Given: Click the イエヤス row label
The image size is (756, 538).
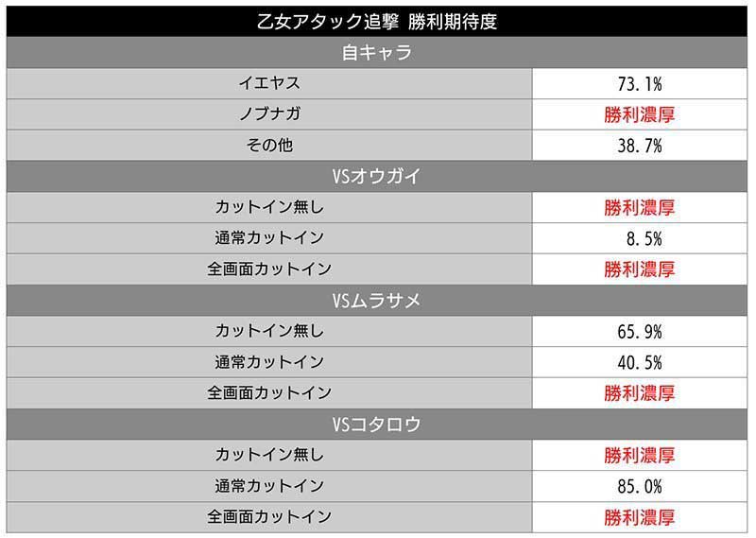Looking at the screenshot, I should (269, 83).
